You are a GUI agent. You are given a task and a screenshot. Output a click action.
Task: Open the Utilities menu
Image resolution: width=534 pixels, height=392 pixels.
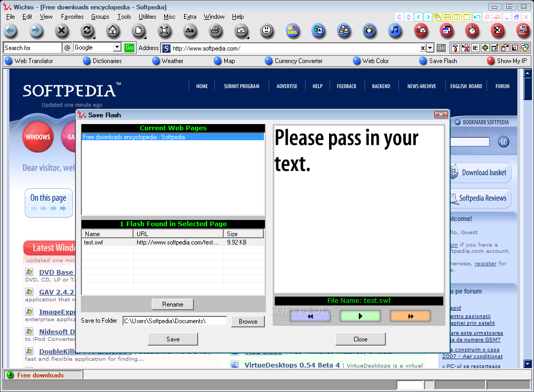[147, 17]
